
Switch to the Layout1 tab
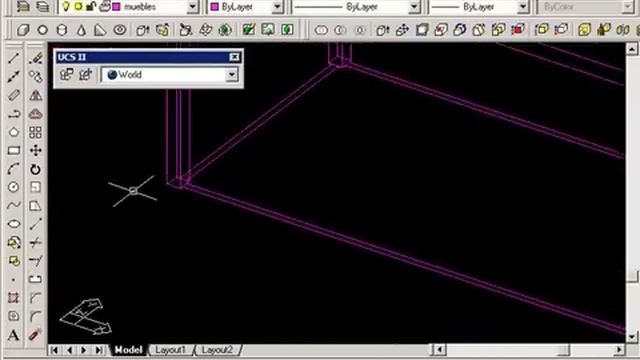coord(171,350)
